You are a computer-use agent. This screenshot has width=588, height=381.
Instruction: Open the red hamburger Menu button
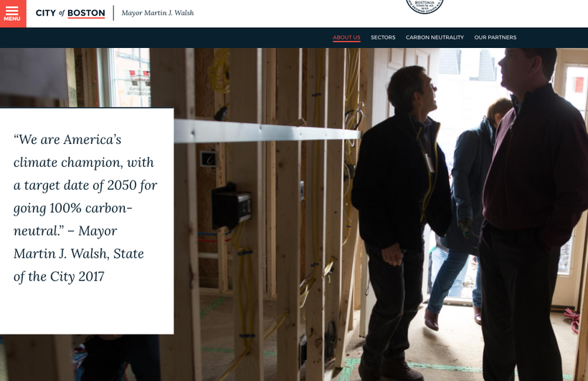coord(13,14)
